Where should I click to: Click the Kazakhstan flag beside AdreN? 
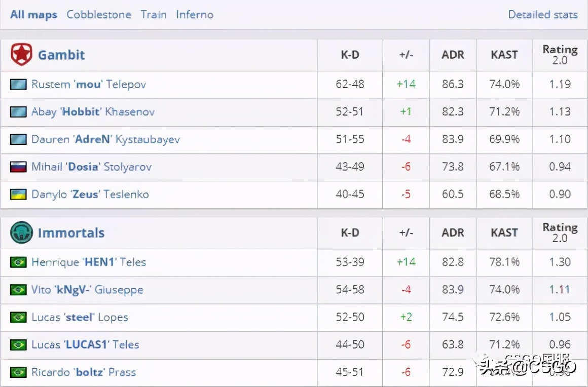pos(18,139)
